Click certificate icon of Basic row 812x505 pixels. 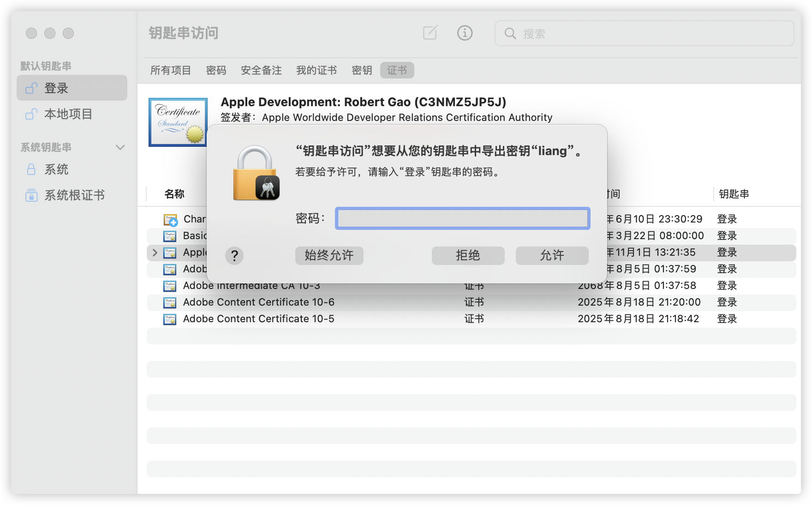click(170, 236)
